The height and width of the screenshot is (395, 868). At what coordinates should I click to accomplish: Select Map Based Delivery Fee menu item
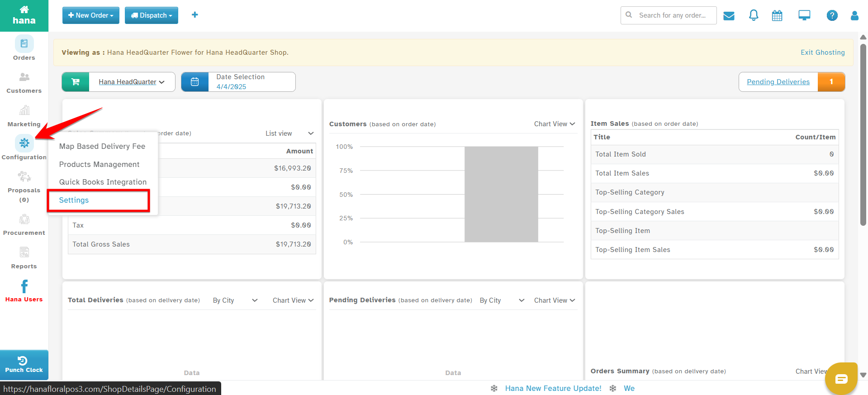(102, 146)
